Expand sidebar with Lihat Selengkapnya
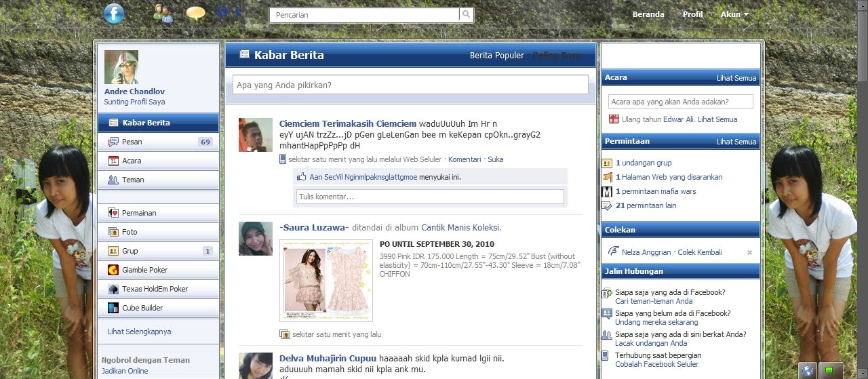Screen dimensions: 868x379 139,332
